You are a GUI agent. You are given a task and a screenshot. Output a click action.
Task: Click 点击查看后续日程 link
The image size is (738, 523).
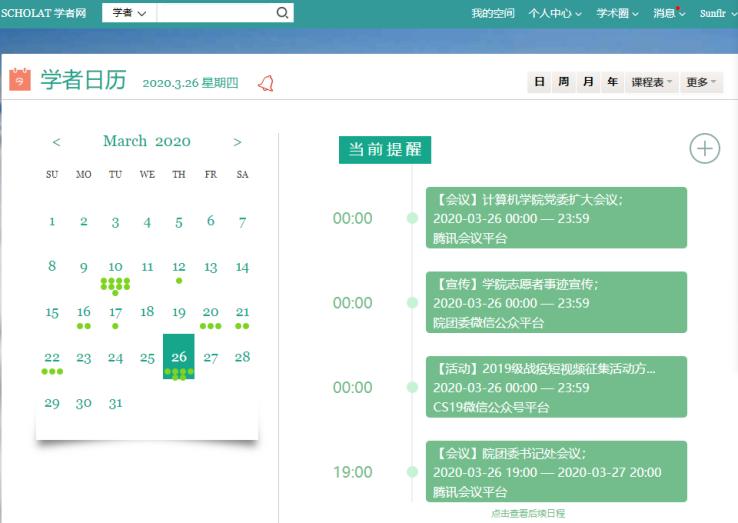pos(527,513)
